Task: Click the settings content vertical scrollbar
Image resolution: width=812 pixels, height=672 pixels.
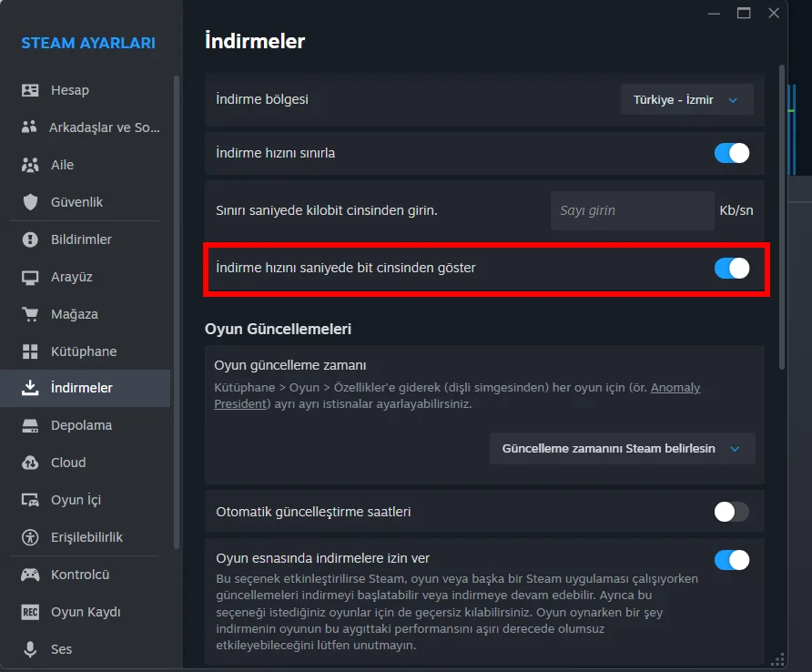Action: coord(782,218)
